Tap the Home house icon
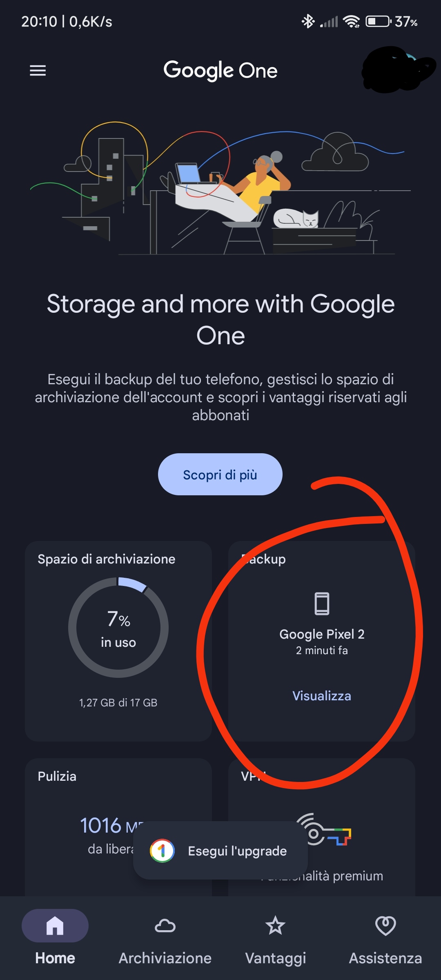Image resolution: width=441 pixels, height=980 pixels. [x=55, y=926]
